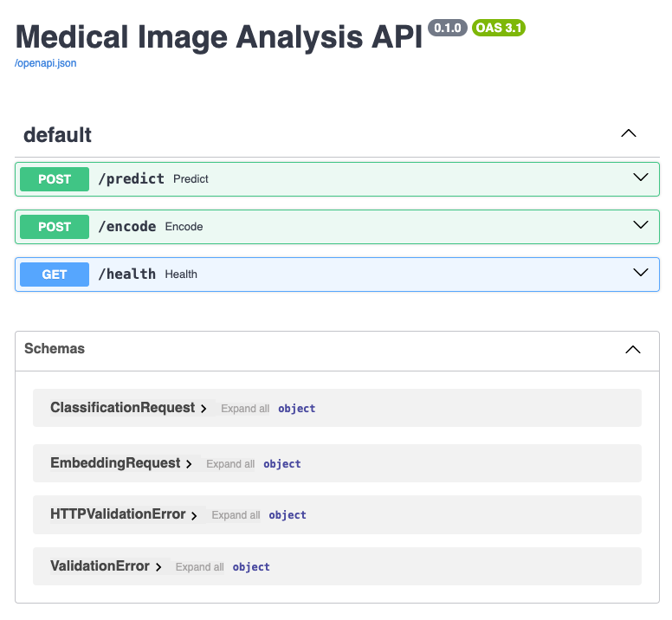Click Expand all for ClassificationRequest
This screenshot has width=672, height=620.
click(245, 409)
